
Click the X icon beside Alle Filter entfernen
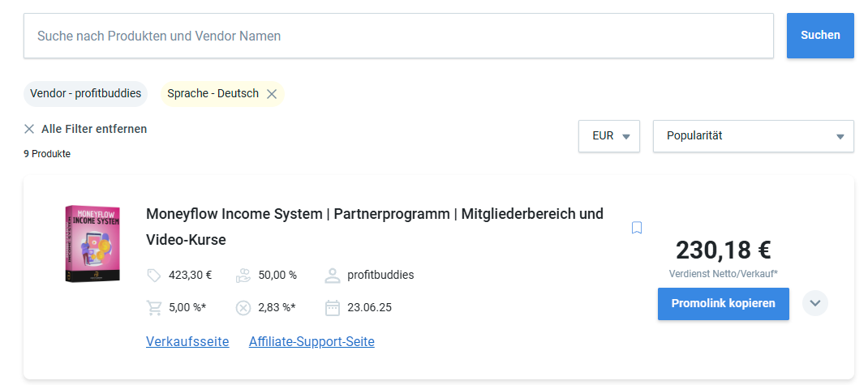click(x=28, y=129)
